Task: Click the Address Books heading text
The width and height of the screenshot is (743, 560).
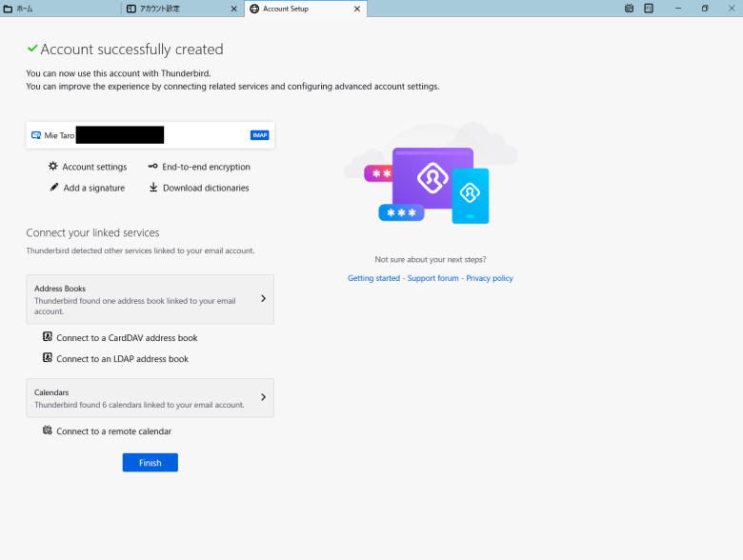Action: coord(60,289)
